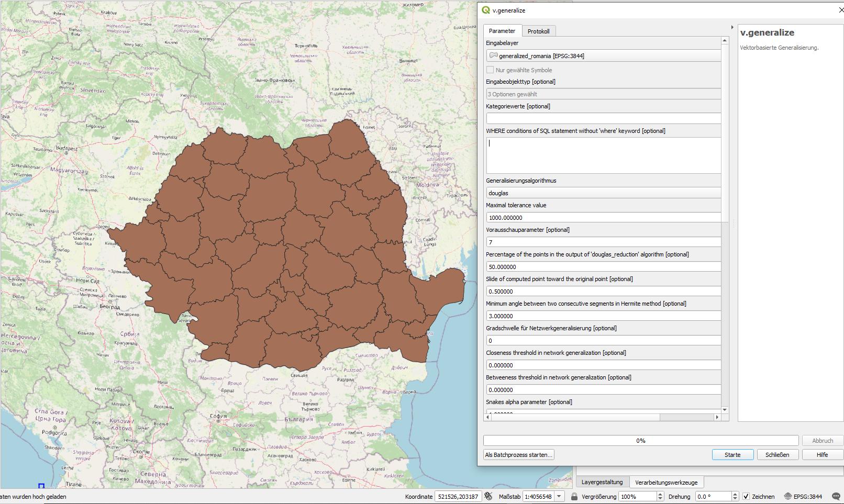
Task: Click the Vektorbasierte Generalisierung description text
Action: click(779, 48)
